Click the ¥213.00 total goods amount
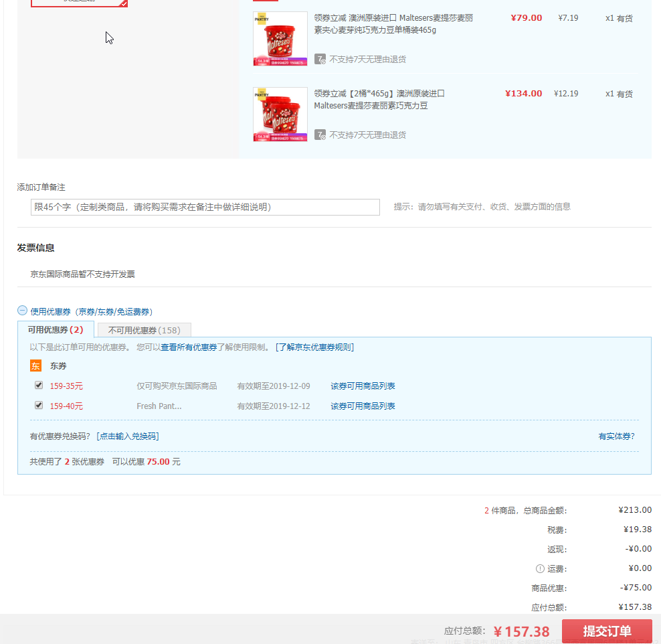Screen dimensions: 661x644 tap(635, 510)
